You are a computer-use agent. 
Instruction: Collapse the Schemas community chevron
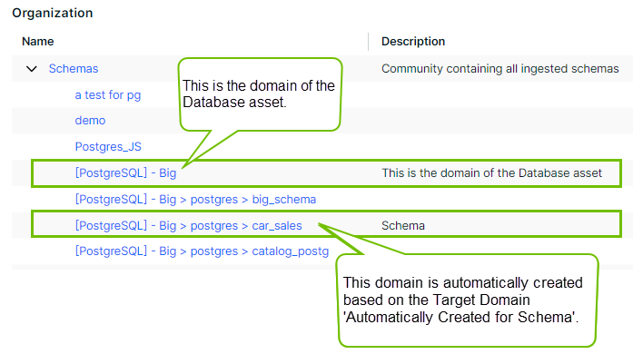point(32,68)
